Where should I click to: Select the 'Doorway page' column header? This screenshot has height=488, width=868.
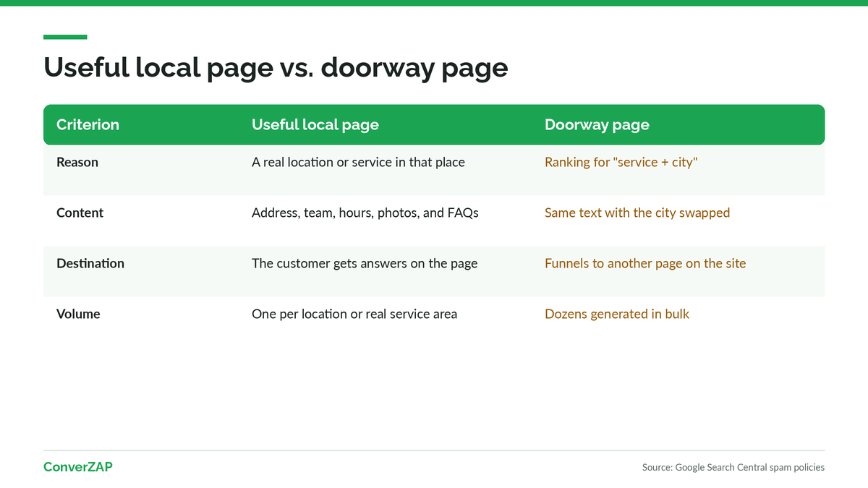pyautogui.click(x=597, y=124)
